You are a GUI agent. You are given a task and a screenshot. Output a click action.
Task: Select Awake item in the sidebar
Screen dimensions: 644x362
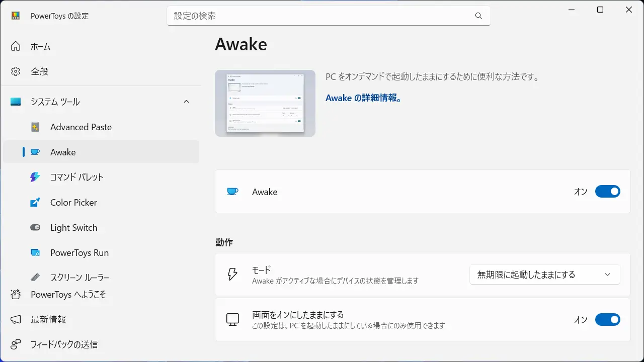click(x=101, y=152)
